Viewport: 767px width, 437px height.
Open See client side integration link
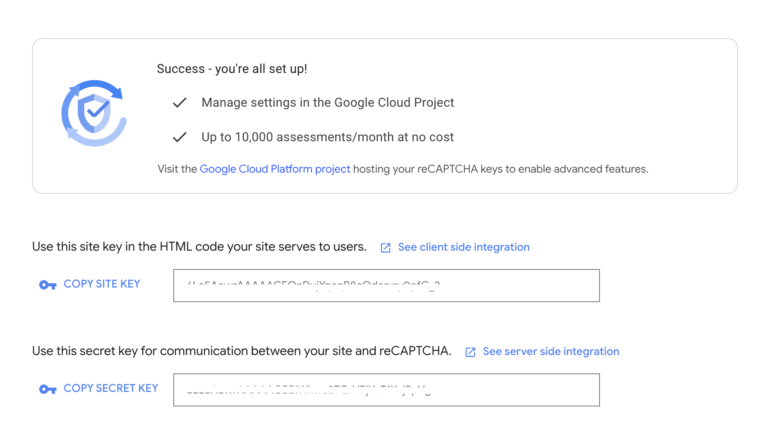click(463, 247)
